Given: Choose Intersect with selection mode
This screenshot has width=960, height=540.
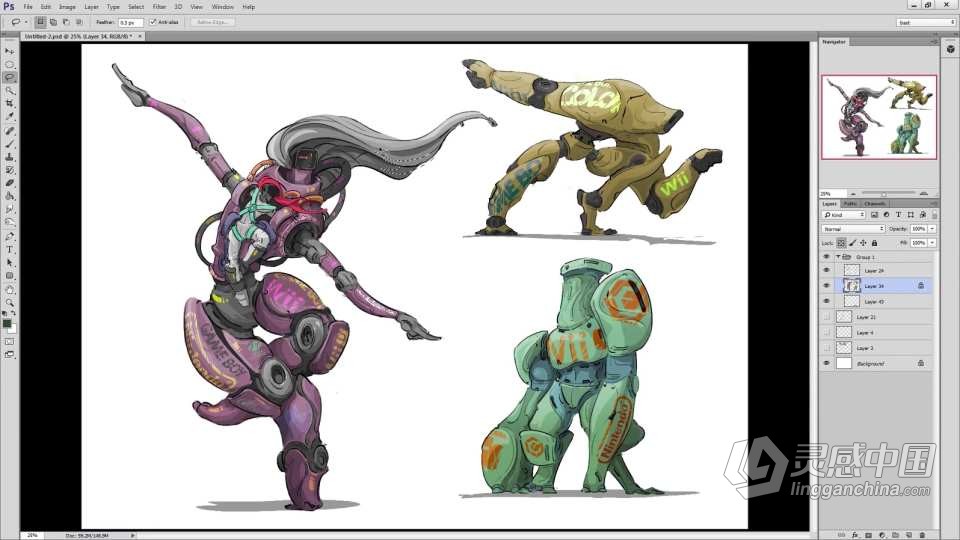Looking at the screenshot, I should [x=79, y=22].
